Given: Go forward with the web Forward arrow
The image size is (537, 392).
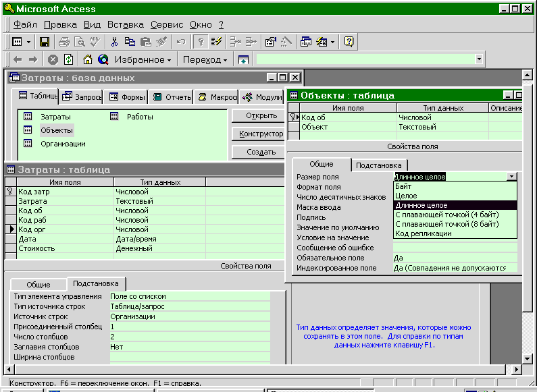Looking at the screenshot, I should point(33,59).
